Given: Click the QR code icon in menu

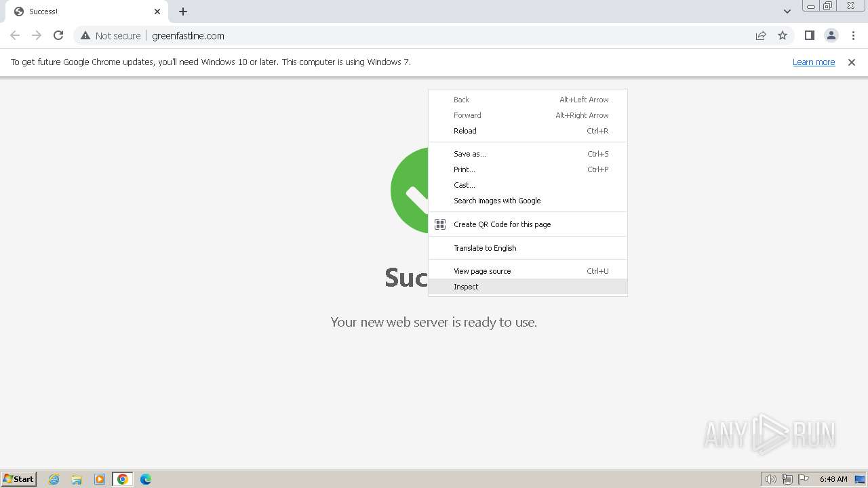Looking at the screenshot, I should click(440, 224).
